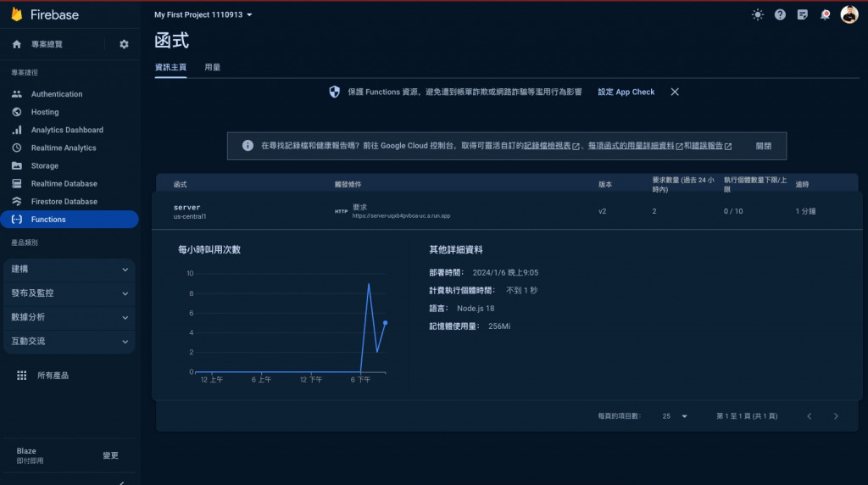Open Authentication in sidebar
This screenshot has height=485, width=868.
click(x=57, y=94)
